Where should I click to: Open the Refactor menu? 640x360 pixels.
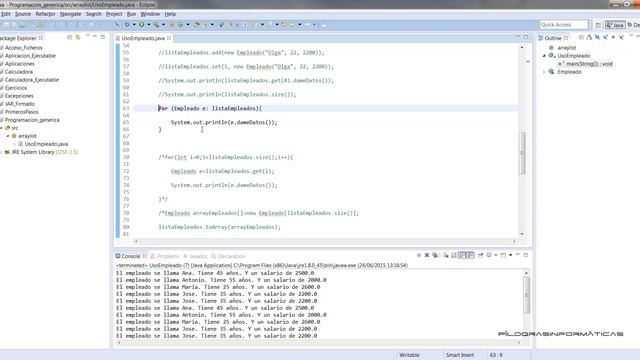[x=45, y=14]
